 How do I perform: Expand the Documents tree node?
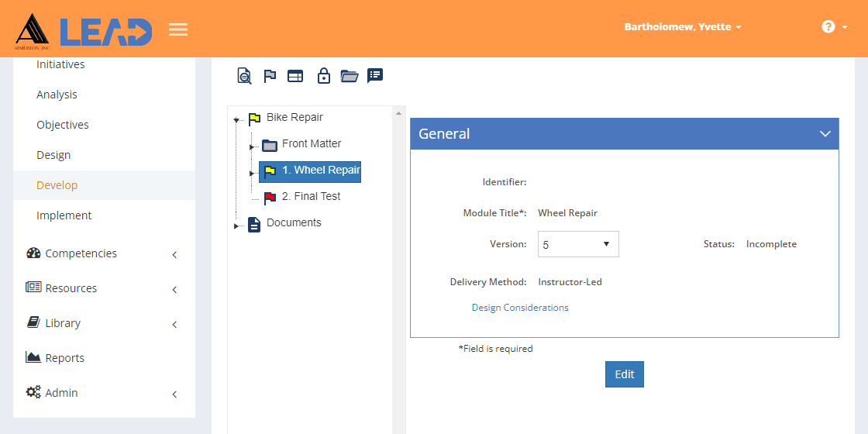click(236, 226)
